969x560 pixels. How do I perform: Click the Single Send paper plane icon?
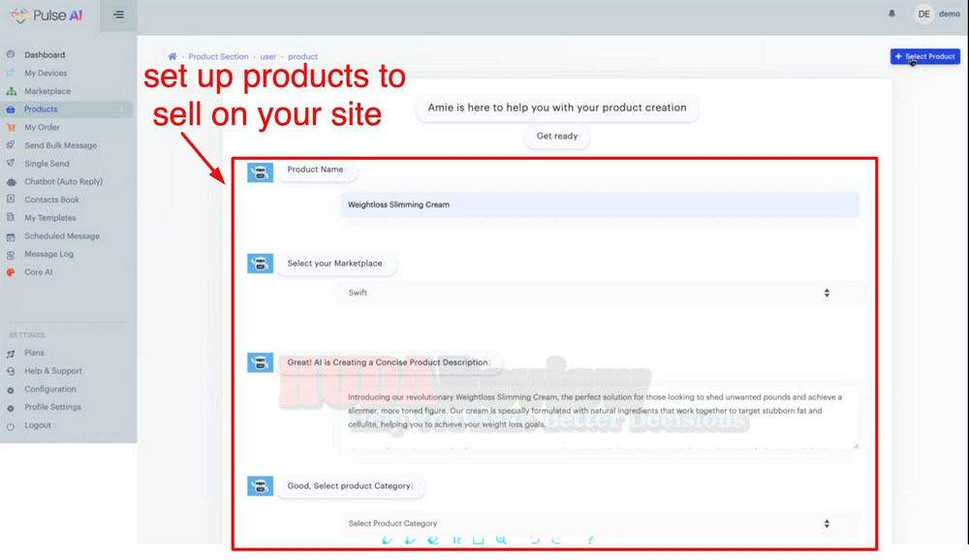(11, 163)
